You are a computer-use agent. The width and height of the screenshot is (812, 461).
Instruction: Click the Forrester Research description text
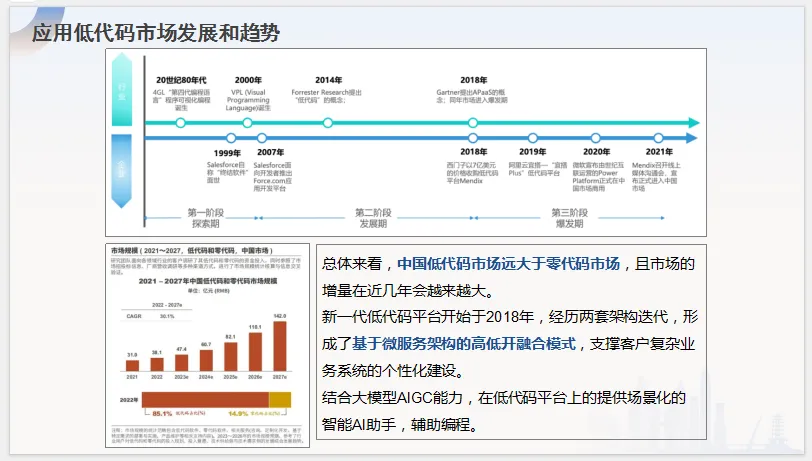(x=326, y=96)
